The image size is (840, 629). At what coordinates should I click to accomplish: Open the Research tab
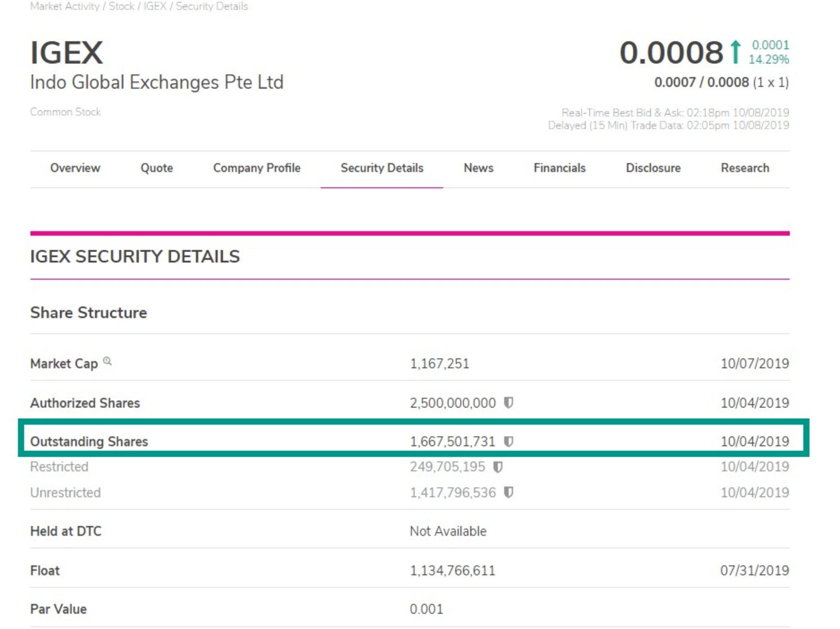pos(745,168)
